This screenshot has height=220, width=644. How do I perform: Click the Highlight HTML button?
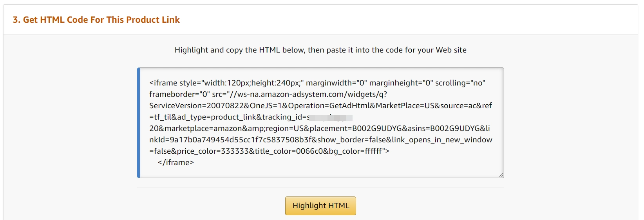(320, 206)
